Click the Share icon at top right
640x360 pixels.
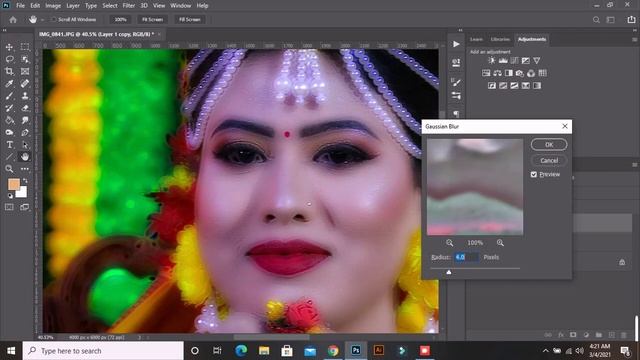click(x=631, y=20)
